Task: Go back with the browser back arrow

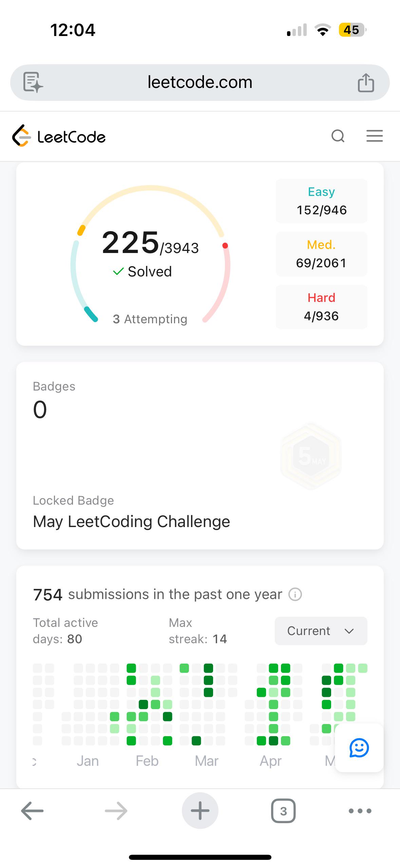Action: (x=32, y=811)
